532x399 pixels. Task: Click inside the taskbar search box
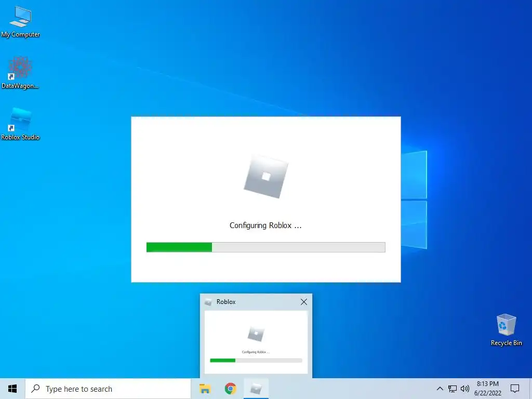click(108, 389)
